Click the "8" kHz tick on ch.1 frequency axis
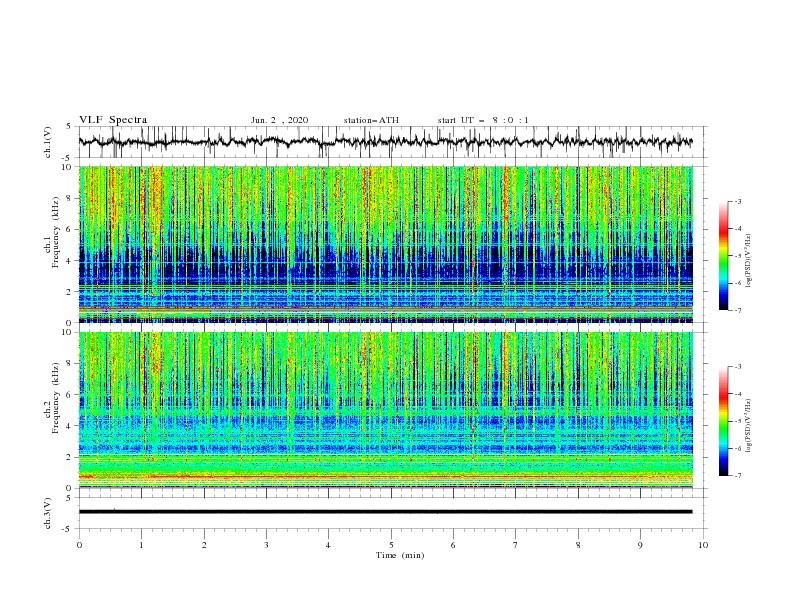The width and height of the screenshot is (792, 612). click(x=70, y=198)
